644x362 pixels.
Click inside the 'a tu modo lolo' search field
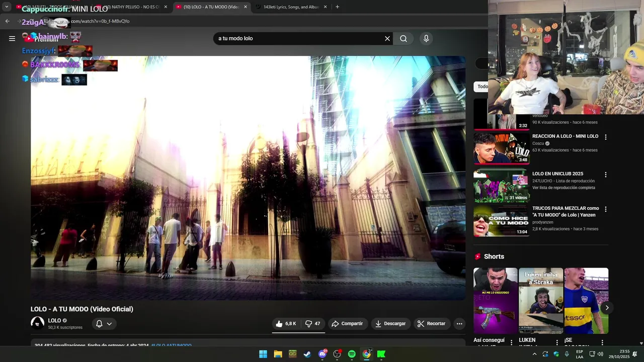pos(299,38)
